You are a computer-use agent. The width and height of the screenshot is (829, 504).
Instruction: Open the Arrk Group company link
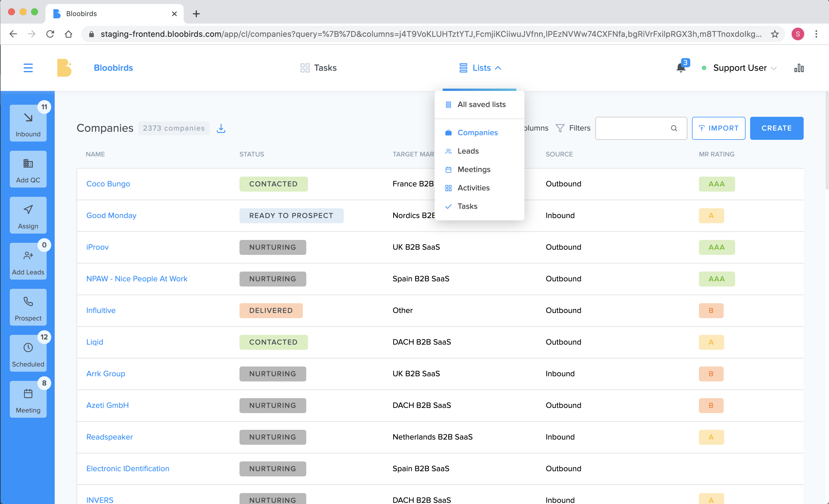pos(106,374)
